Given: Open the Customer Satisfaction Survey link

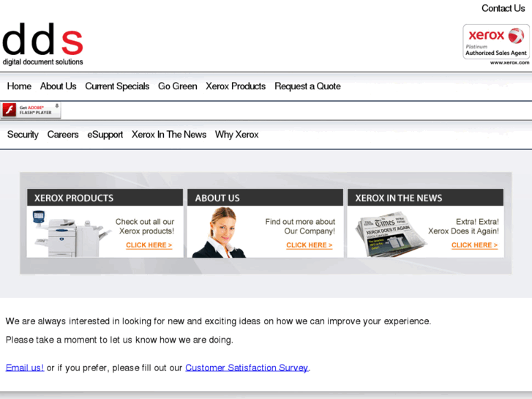Looking at the screenshot, I should pyautogui.click(x=247, y=368).
